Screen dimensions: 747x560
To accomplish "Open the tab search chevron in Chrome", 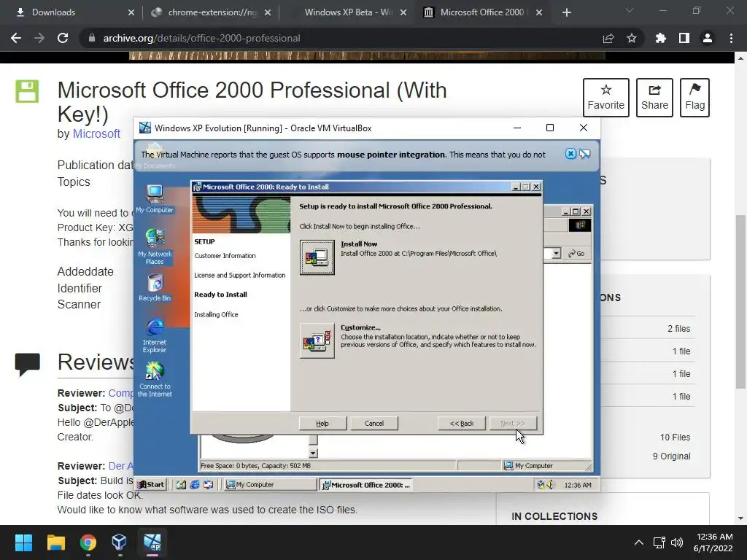I will tap(630, 10).
